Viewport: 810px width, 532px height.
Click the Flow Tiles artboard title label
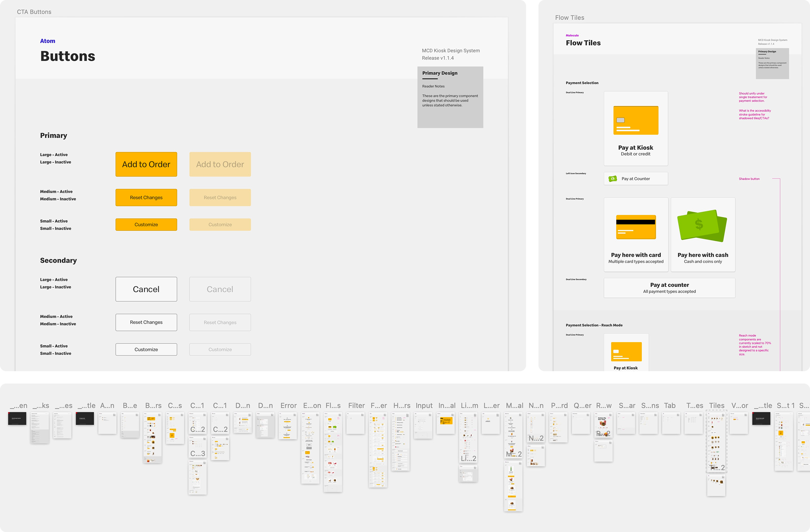[569, 18]
